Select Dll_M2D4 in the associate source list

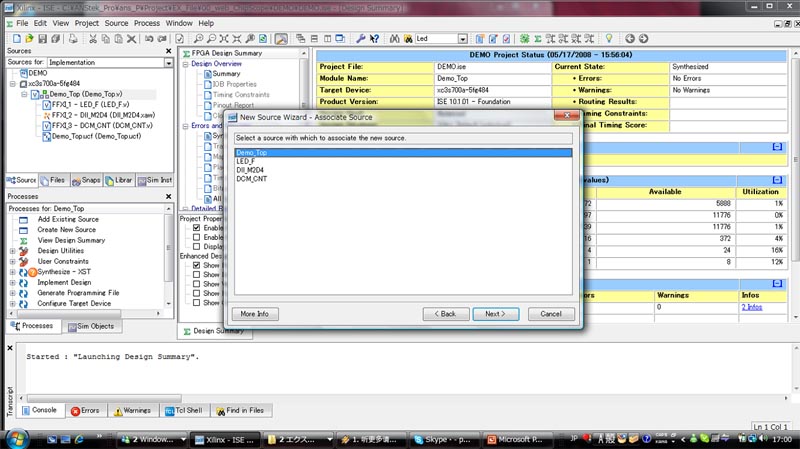[403, 170]
